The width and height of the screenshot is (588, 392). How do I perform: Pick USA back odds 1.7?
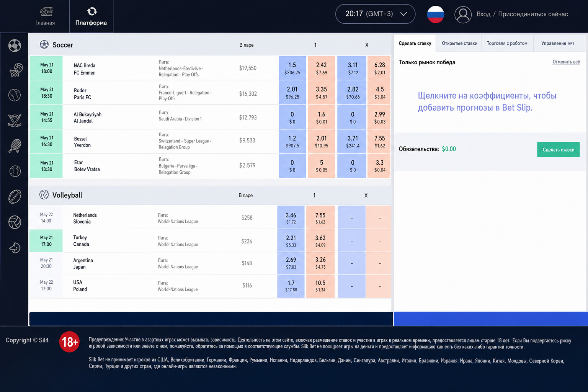291,286
